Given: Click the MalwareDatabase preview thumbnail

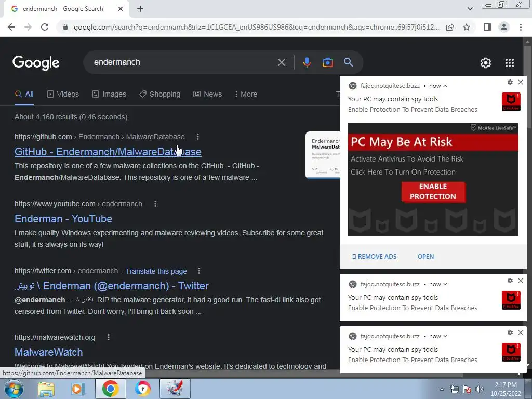Looking at the screenshot, I should [x=323, y=155].
